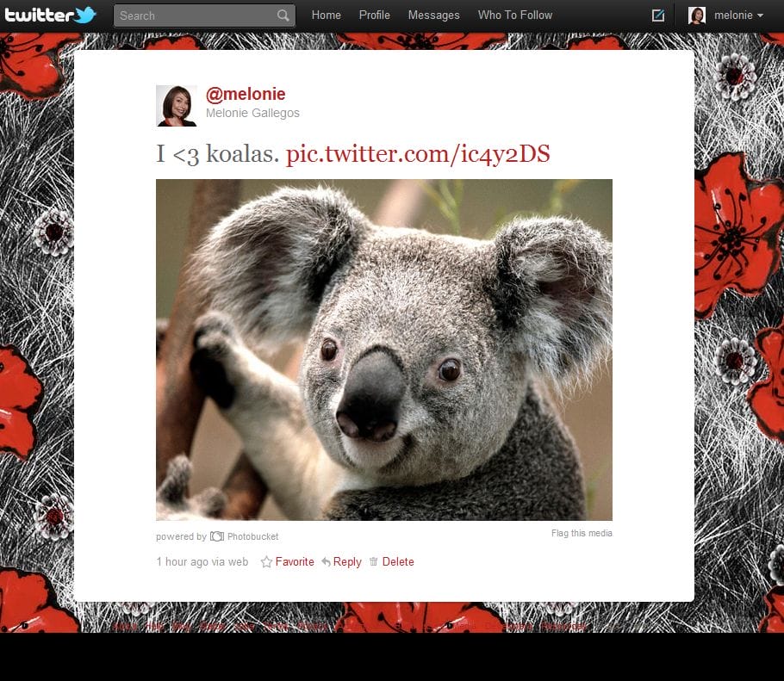The image size is (784, 681).
Task: Click the koala photo
Action: [383, 349]
